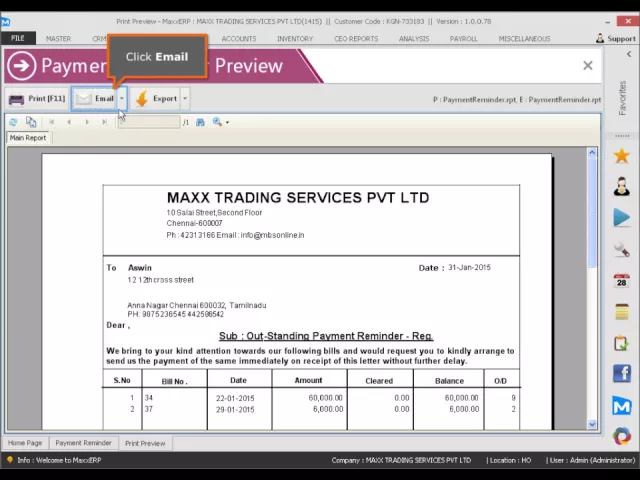Screen dimensions: 640x480
Task: Click the Support link
Action: [616, 38]
